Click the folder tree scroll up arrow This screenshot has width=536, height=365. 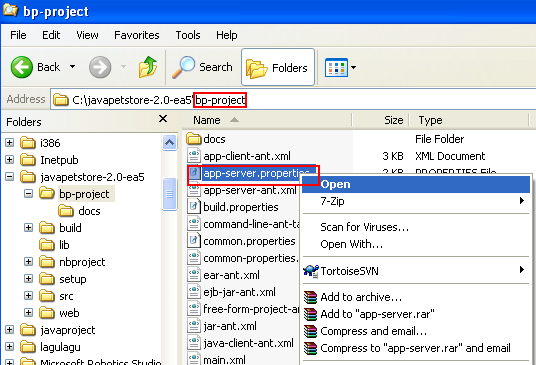point(170,142)
